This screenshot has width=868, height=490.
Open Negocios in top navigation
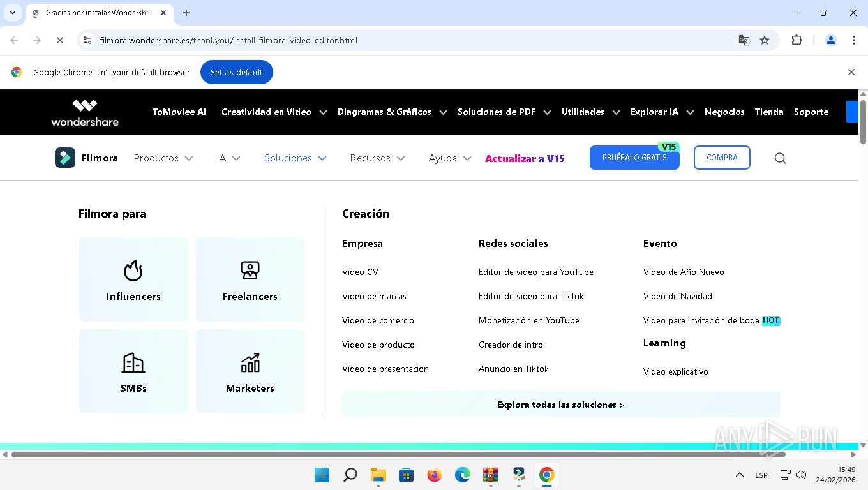point(724,112)
